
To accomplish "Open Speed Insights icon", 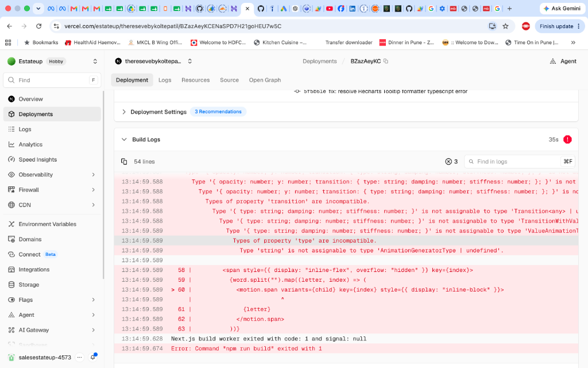I will (11, 160).
